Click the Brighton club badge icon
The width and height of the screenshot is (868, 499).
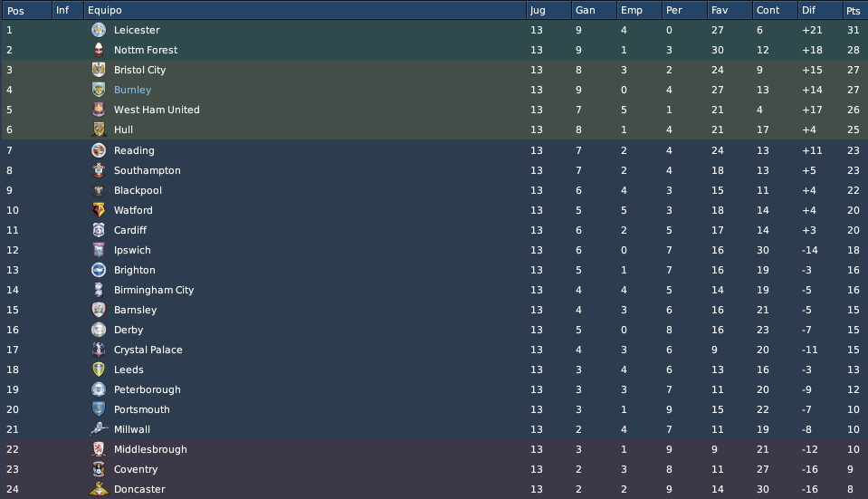99,270
